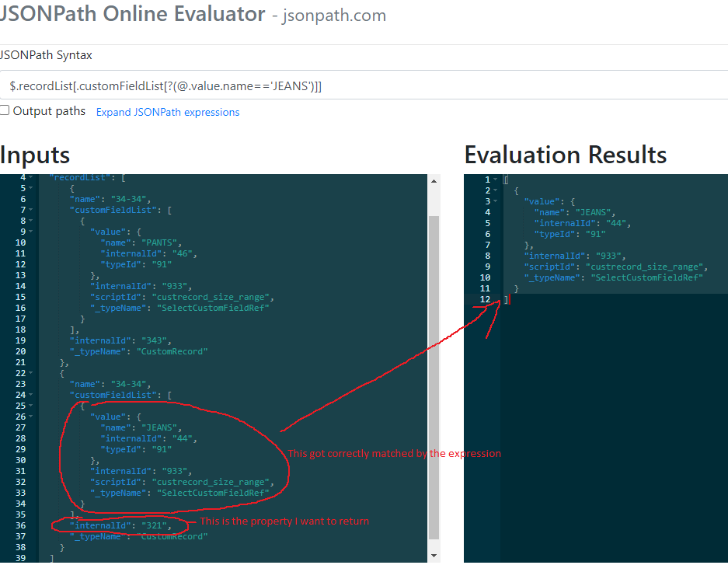
Task: Click "customFieldList" key on Inputs line 24
Action: click(113, 395)
